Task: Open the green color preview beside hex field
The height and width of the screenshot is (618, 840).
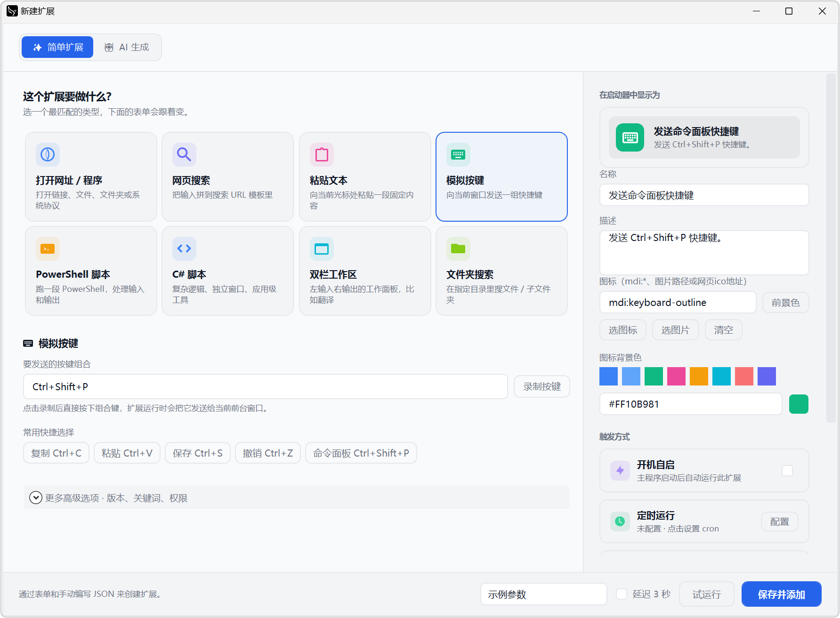Action: (799, 404)
